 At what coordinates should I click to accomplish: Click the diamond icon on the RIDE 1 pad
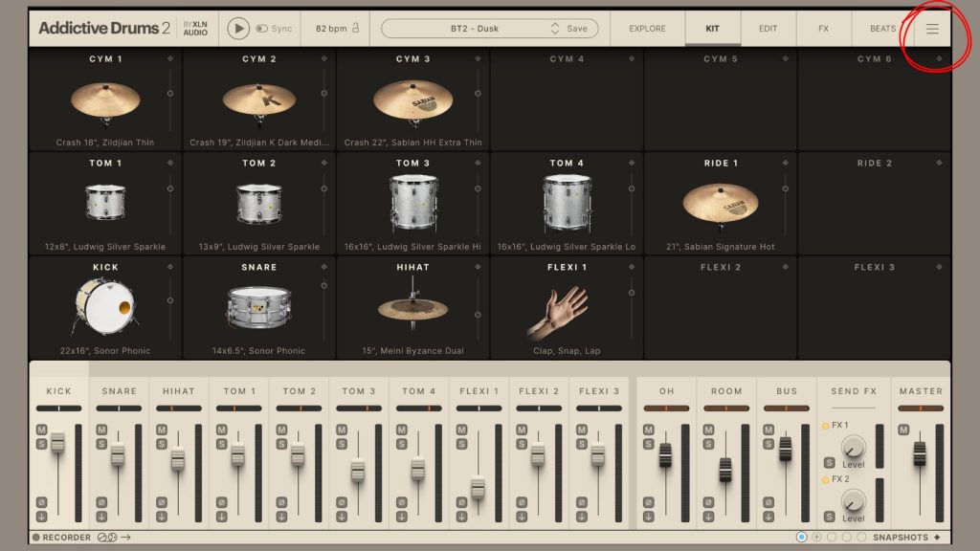(x=785, y=163)
